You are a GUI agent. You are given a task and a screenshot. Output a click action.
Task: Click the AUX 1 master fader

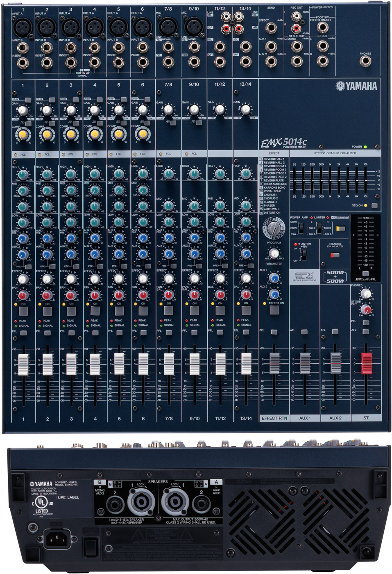pyautogui.click(x=305, y=363)
